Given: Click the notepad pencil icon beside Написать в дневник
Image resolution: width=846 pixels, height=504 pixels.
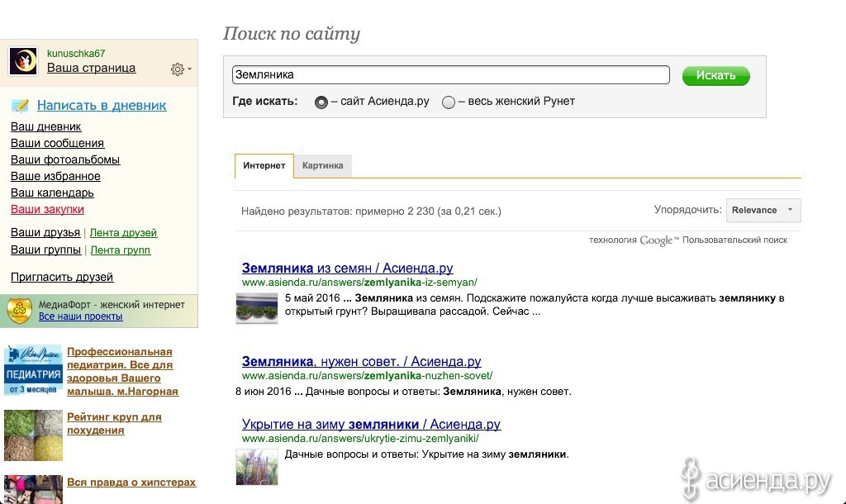Looking at the screenshot, I should point(20,105).
